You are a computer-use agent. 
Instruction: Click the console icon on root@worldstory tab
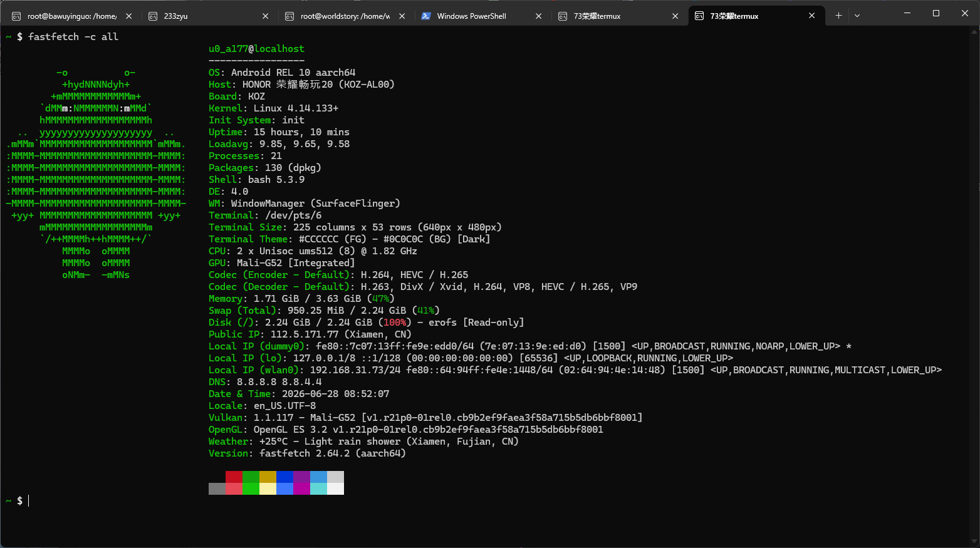[x=289, y=16]
